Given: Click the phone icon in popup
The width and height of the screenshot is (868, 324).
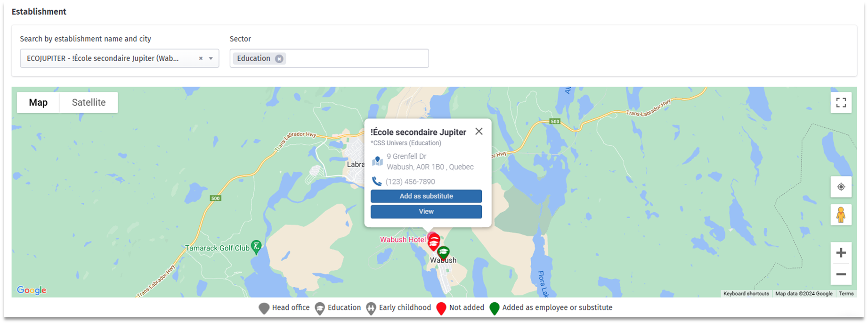Looking at the screenshot, I should 377,182.
